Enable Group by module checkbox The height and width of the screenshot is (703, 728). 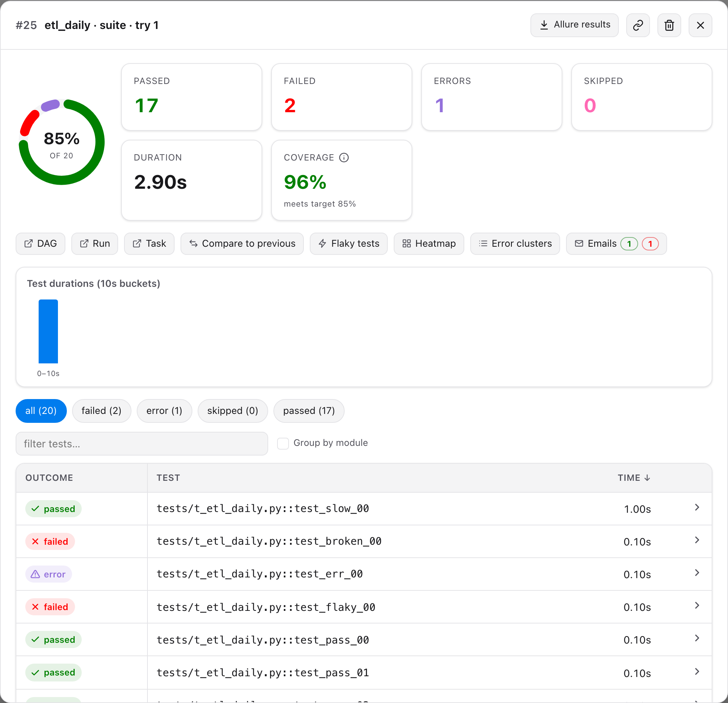coord(283,443)
